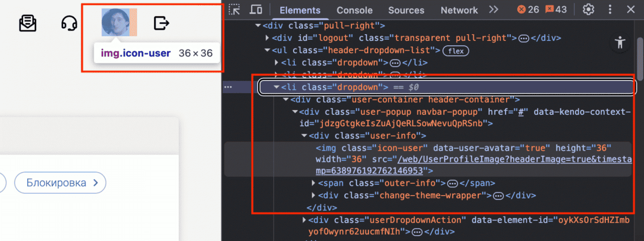The width and height of the screenshot is (644, 241).
Task: Toggle the device toolbar emulation icon
Action: pos(256,10)
